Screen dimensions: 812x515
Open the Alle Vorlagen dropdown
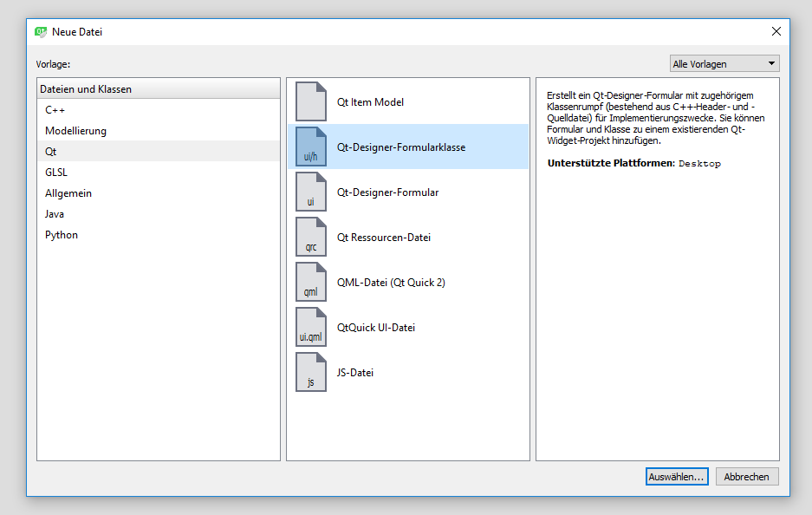pos(724,64)
